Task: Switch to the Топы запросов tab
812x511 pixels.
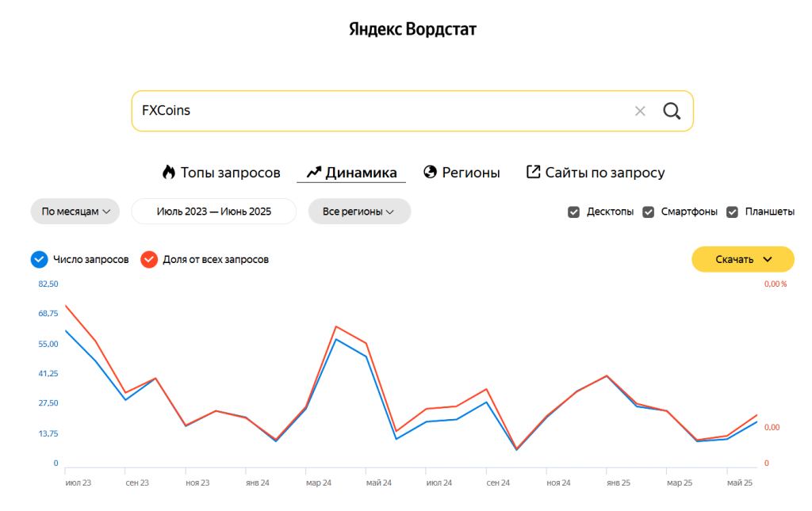Action: (230, 172)
